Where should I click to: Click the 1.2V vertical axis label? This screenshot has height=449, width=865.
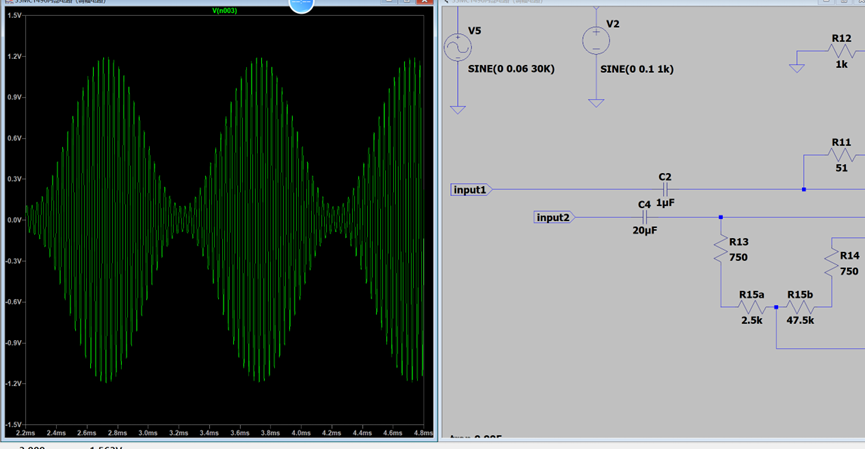(14, 56)
